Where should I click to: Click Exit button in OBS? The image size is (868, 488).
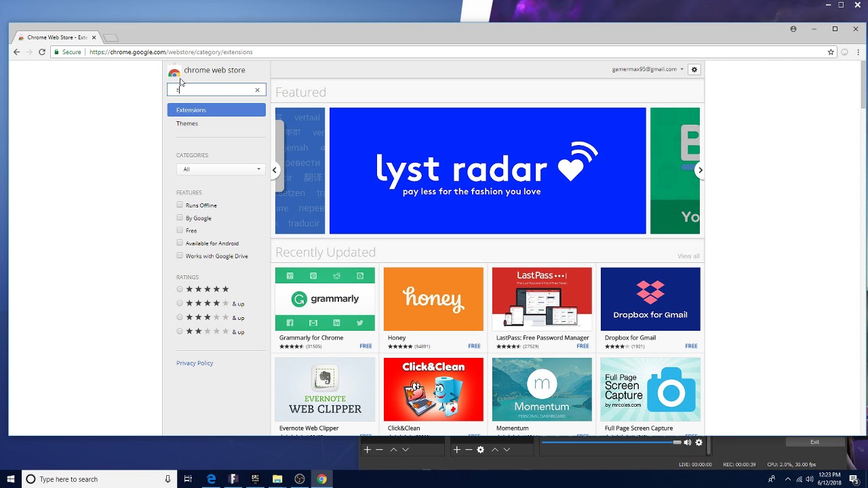point(814,442)
